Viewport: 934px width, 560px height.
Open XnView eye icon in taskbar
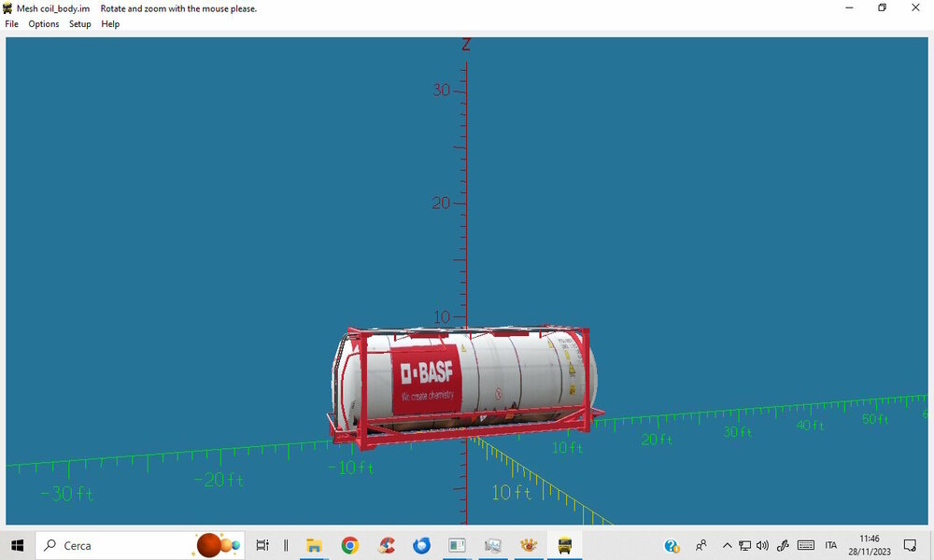tap(529, 545)
